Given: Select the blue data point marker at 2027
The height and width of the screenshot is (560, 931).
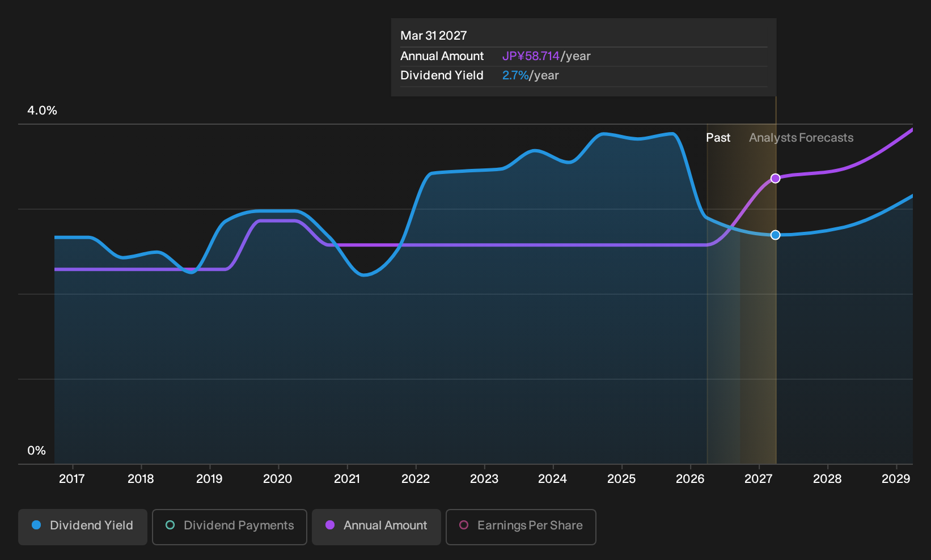Looking at the screenshot, I should click(776, 235).
